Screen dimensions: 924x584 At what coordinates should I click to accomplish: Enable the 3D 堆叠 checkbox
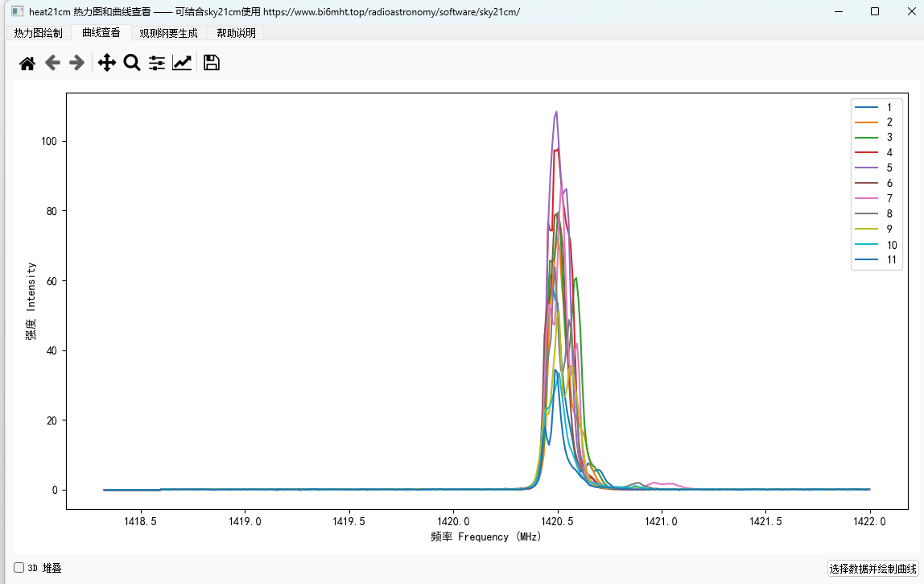tap(19, 568)
